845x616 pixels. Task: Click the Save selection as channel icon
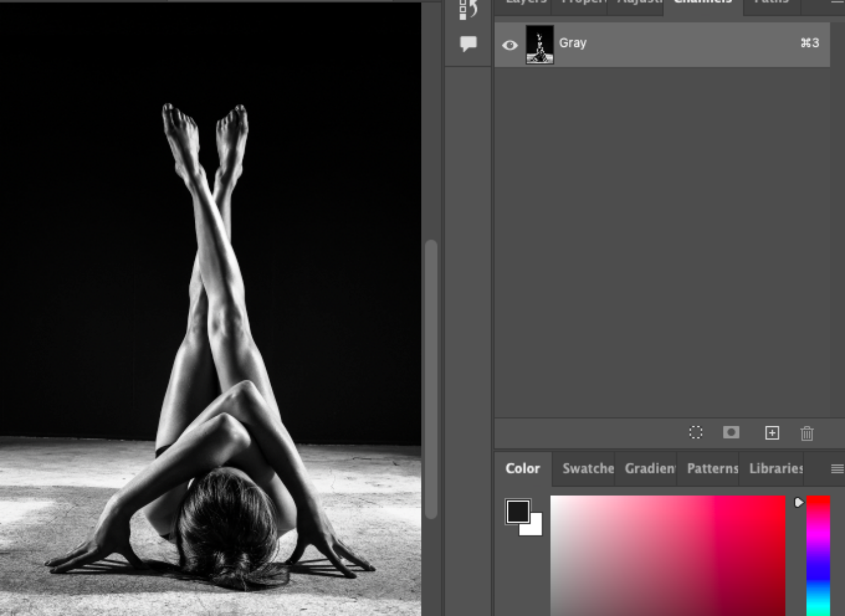click(732, 433)
